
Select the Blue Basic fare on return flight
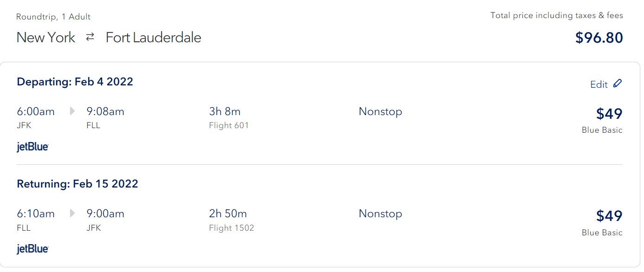pyautogui.click(x=602, y=233)
